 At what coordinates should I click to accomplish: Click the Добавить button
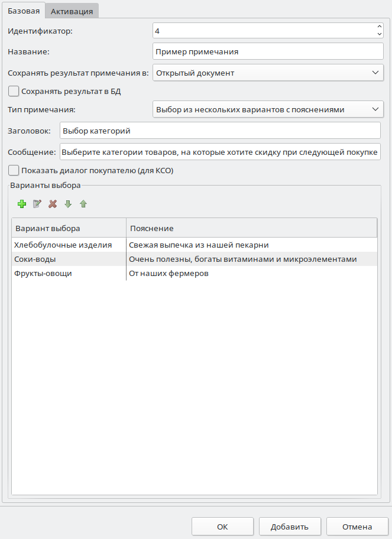290,527
